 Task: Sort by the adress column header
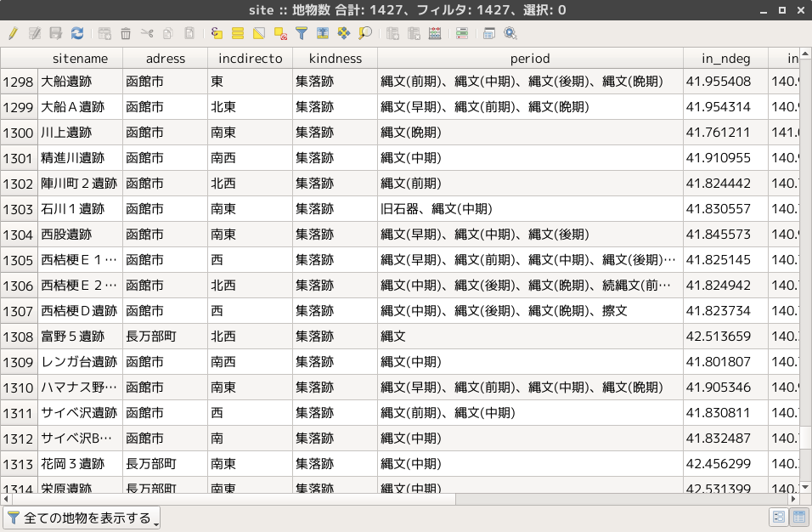(x=165, y=59)
